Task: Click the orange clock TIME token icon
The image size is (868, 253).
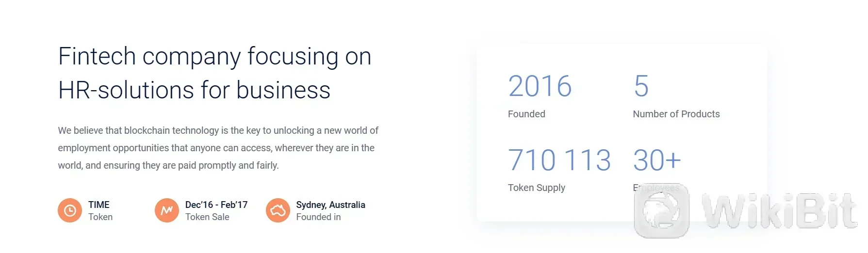Action: 70,210
